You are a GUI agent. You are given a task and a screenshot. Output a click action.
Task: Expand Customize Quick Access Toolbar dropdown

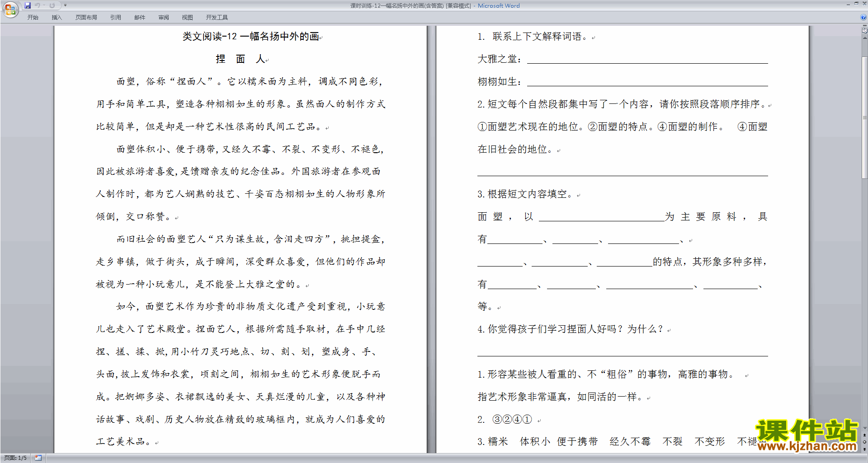pyautogui.click(x=65, y=5)
